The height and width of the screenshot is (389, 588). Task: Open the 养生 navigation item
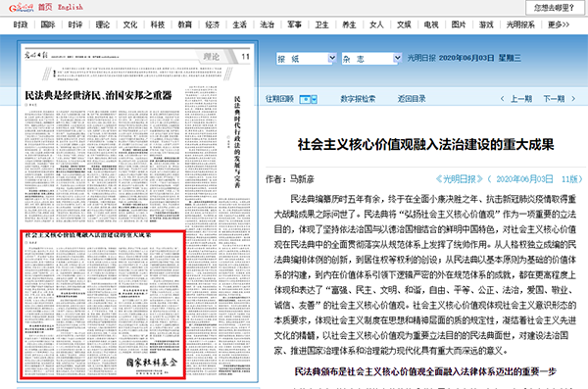[349, 24]
